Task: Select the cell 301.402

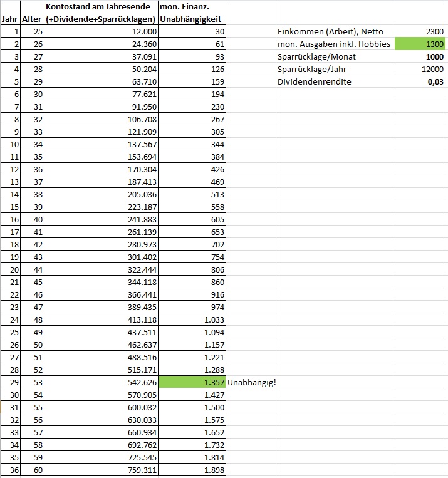Action: coord(101,257)
